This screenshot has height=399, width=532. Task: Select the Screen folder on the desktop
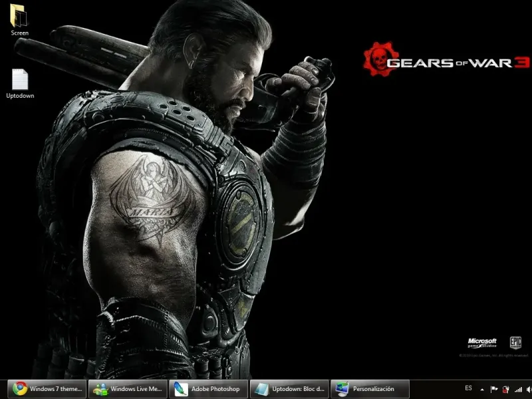click(x=19, y=15)
